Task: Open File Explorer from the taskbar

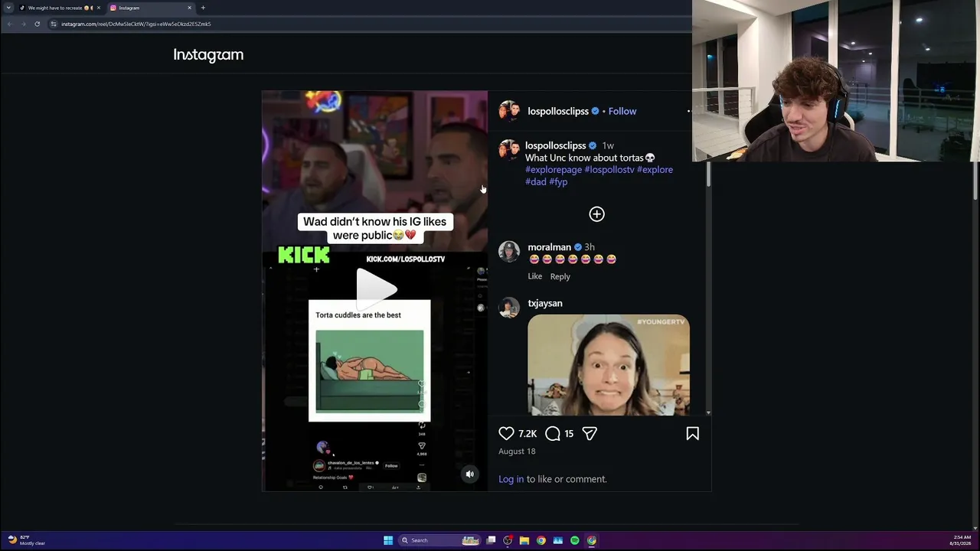Action: point(524,540)
